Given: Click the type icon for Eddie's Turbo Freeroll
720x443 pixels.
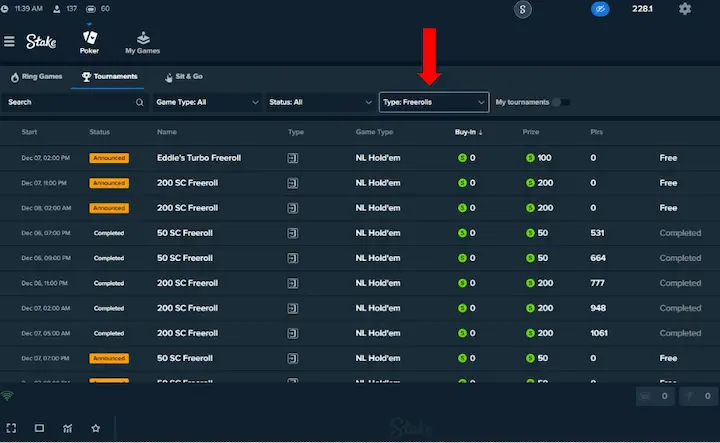Looking at the screenshot, I should click(293, 158).
